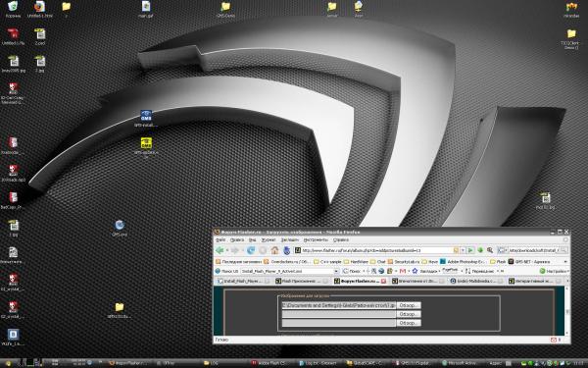Click the first file path input field
This screenshot has width=588, height=368.
tap(339, 305)
